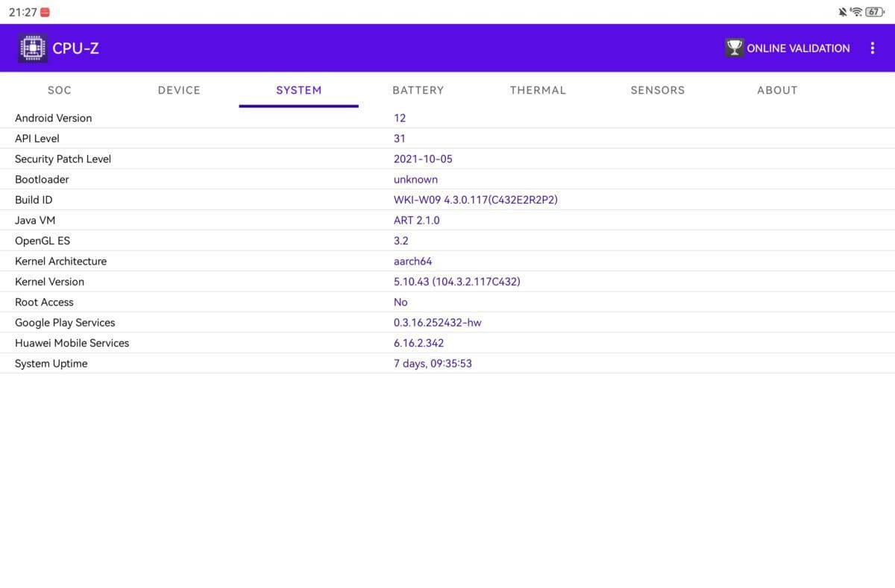Open the BATTERY tab
The height and width of the screenshot is (588, 895).
[x=418, y=90]
